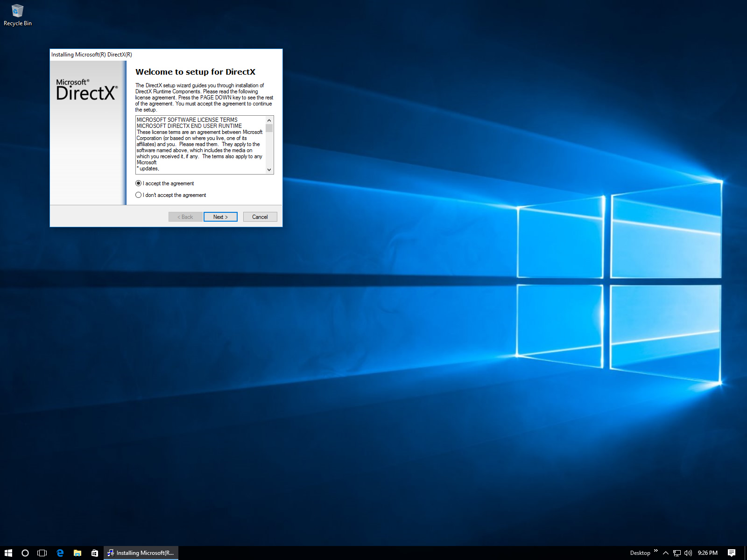Select I don't accept the agreement

[x=171, y=195]
